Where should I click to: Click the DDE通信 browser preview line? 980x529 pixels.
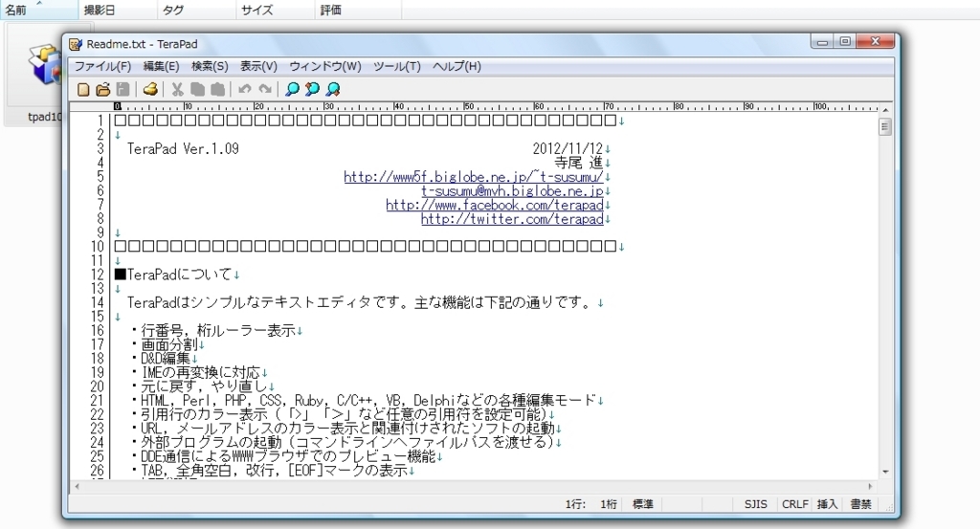[283, 456]
